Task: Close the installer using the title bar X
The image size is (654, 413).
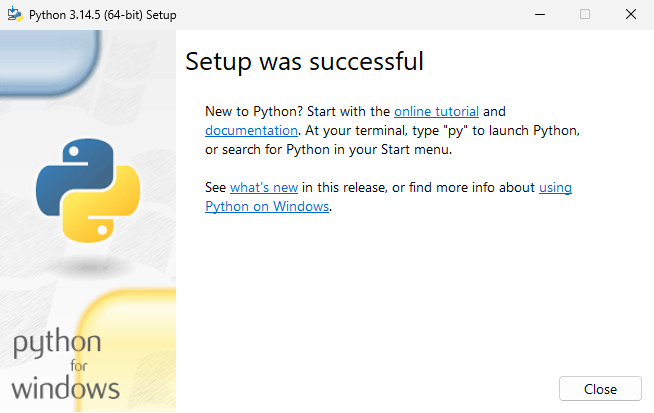Action: [631, 15]
